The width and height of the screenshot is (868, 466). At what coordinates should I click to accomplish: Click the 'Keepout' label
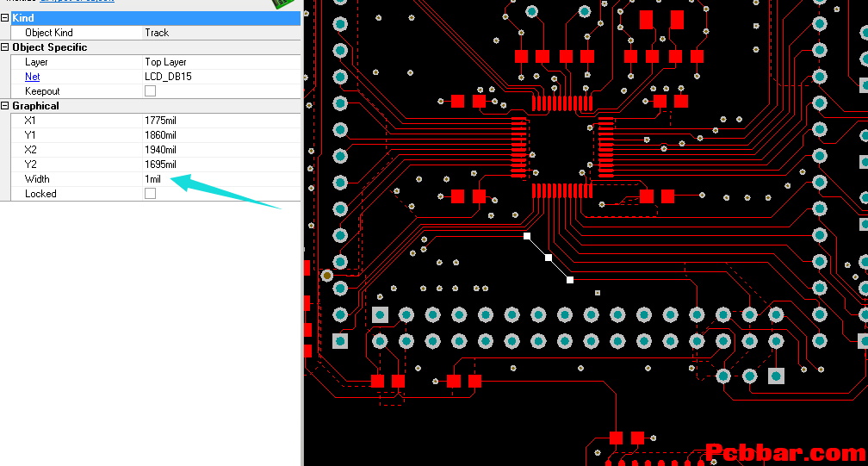point(42,91)
